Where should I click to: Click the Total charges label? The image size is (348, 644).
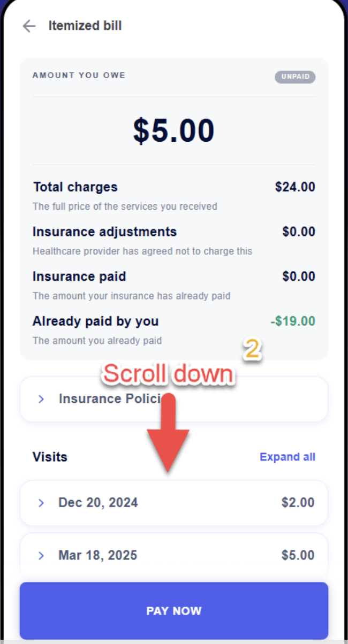tap(75, 187)
